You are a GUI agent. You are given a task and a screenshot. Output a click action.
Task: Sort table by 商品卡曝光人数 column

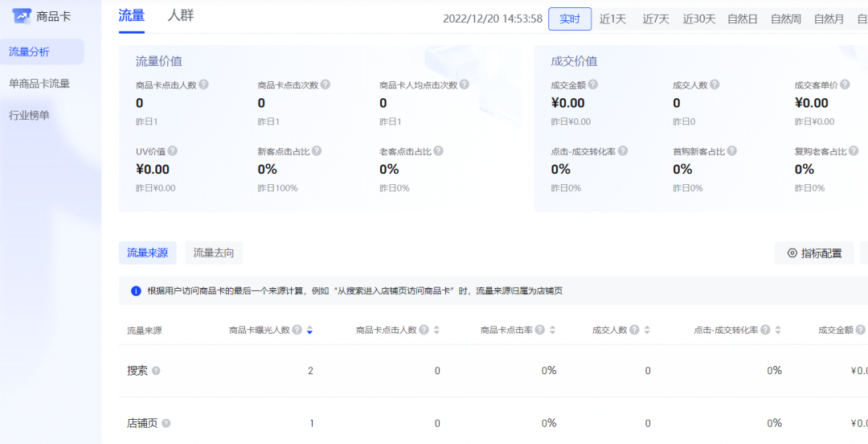pyautogui.click(x=310, y=330)
